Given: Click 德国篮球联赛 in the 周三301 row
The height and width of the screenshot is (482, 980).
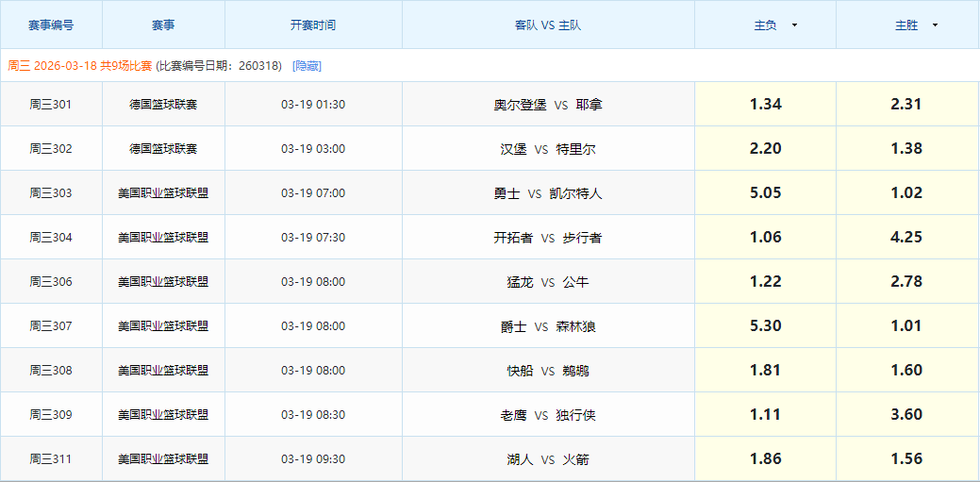Looking at the screenshot, I should point(163,105).
